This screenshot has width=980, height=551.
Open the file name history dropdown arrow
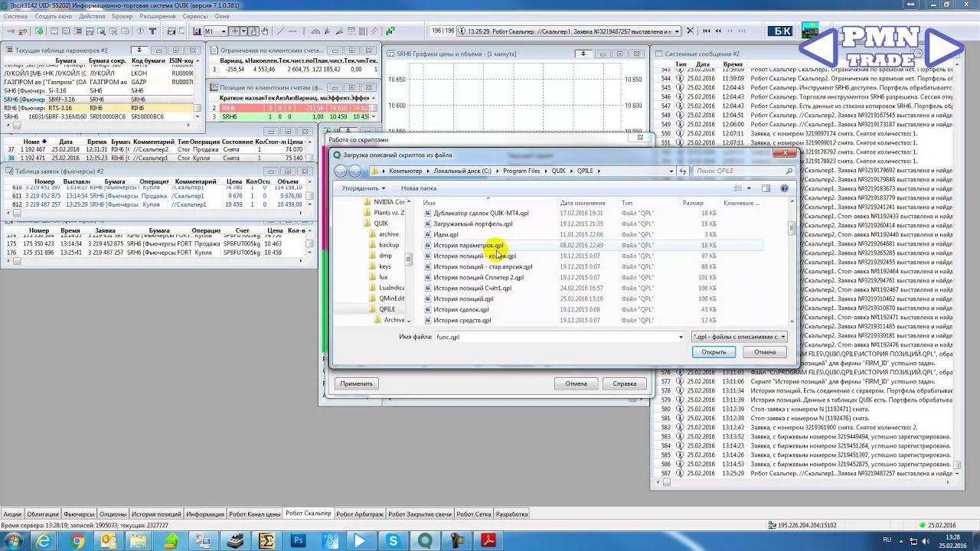point(681,337)
